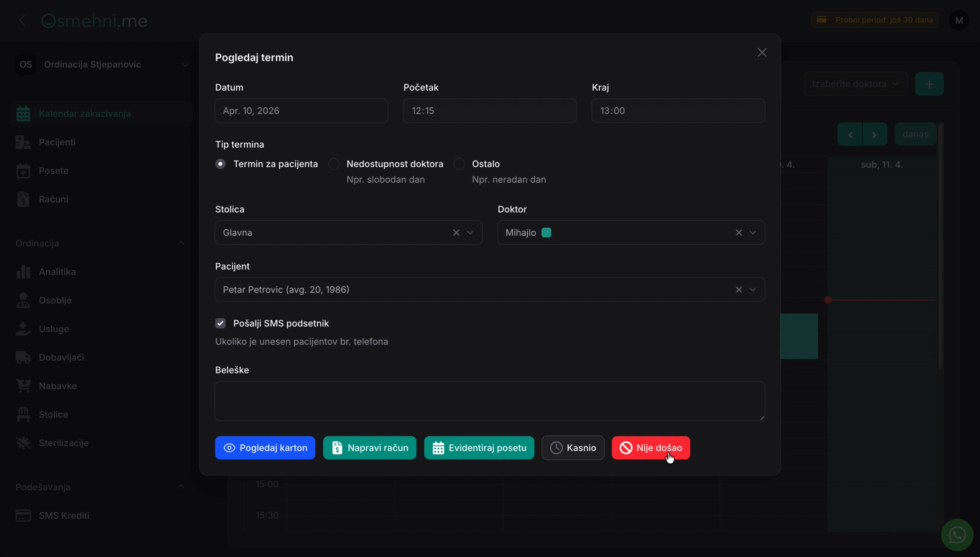980x557 pixels.
Task: Open the Doktor dropdown chevron
Action: (753, 232)
